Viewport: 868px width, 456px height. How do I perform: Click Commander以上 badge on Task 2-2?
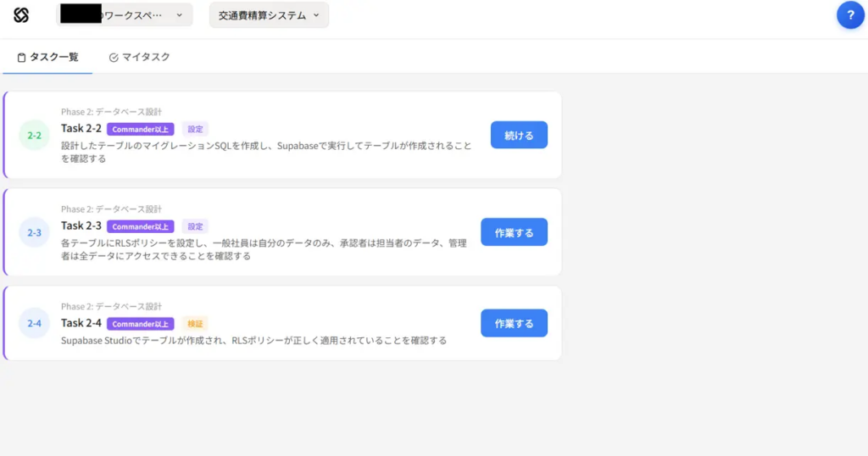pyautogui.click(x=141, y=130)
